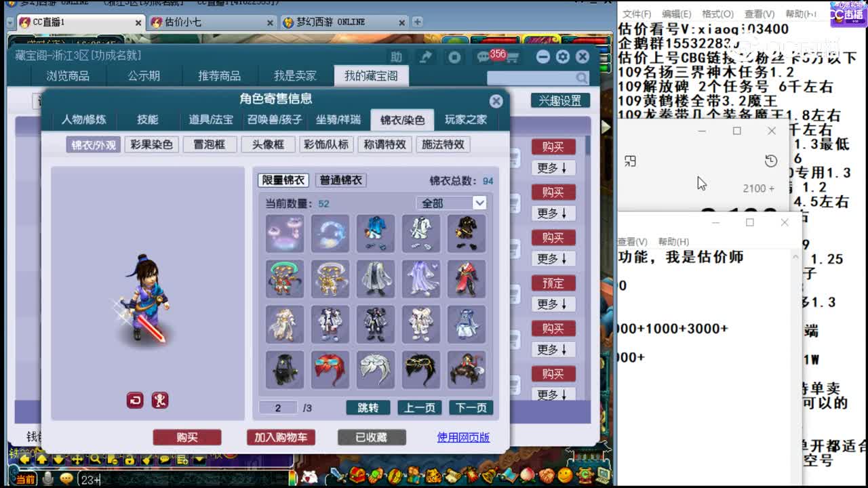Screen dimensions: 868x488
Task: Select the 冒泡框 sub-category
Action: (x=209, y=144)
